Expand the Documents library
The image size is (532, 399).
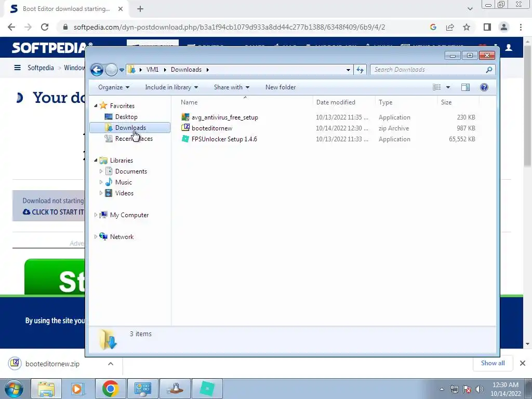(x=101, y=171)
